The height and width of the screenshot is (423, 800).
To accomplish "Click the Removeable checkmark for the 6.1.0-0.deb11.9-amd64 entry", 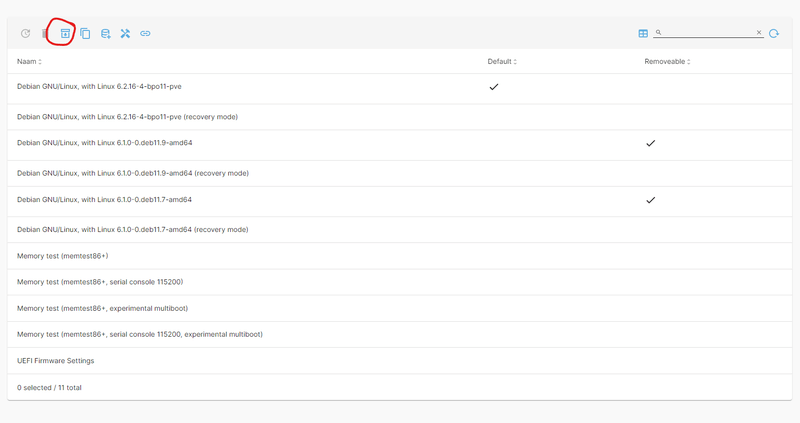I will 651,143.
